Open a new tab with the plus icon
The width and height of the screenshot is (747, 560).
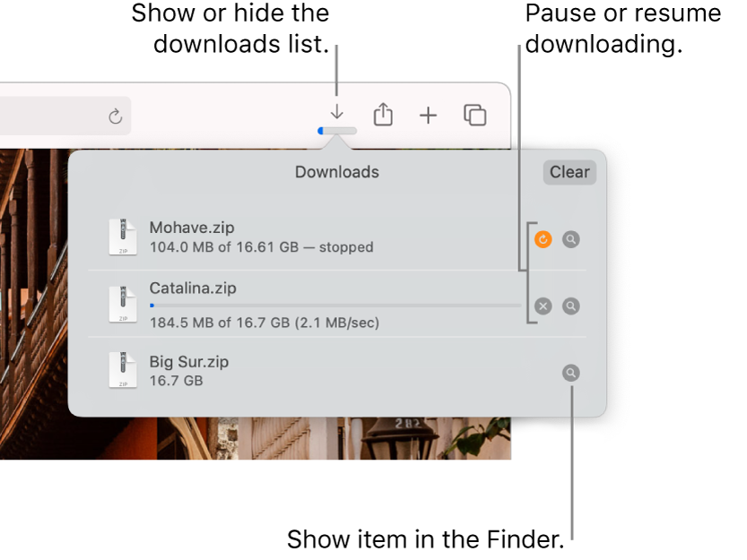(x=429, y=115)
